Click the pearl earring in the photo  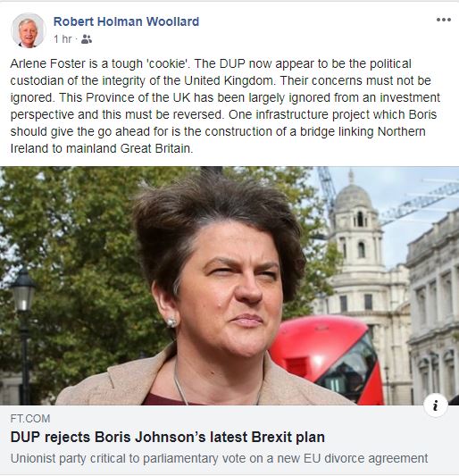click(x=171, y=322)
